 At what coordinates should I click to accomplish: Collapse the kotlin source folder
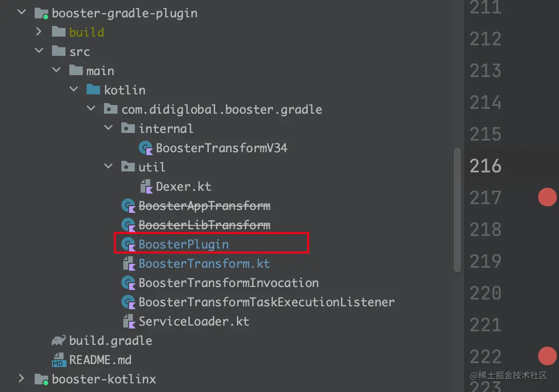point(74,89)
